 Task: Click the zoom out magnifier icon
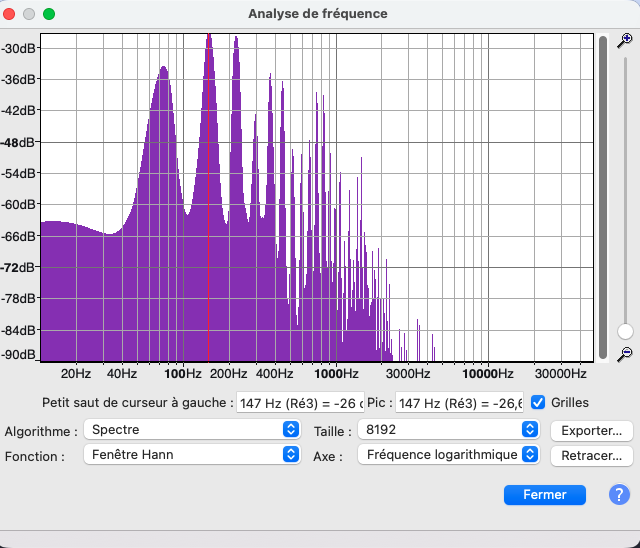[625, 354]
